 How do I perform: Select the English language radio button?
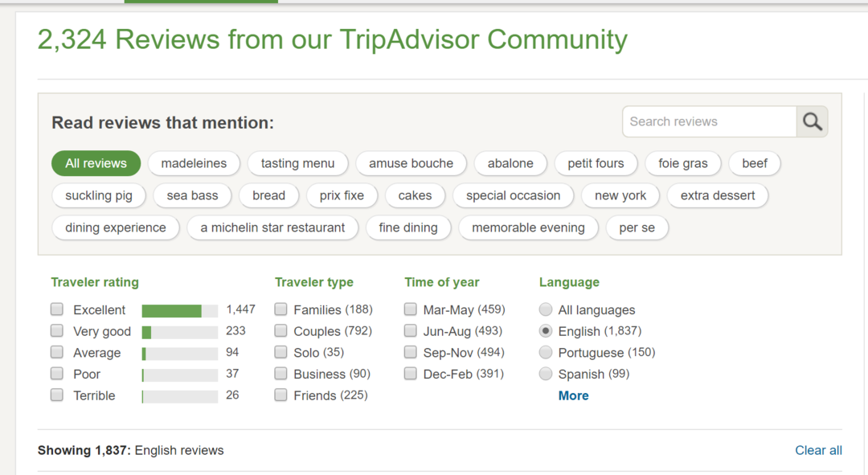(x=546, y=330)
